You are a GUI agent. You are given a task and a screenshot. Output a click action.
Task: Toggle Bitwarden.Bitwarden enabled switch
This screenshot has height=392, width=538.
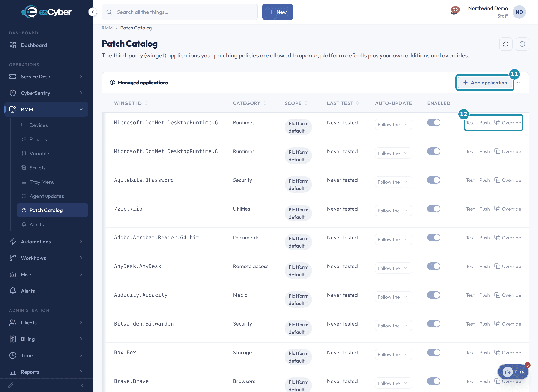(434, 323)
